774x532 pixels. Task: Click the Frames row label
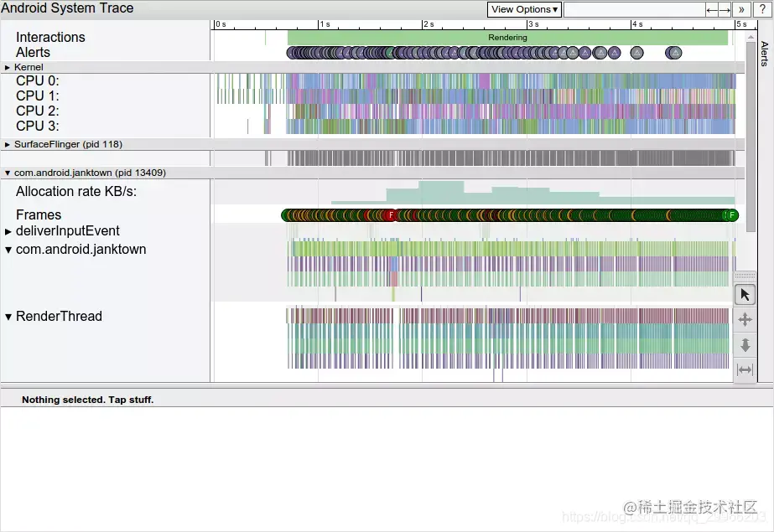pyautogui.click(x=39, y=215)
